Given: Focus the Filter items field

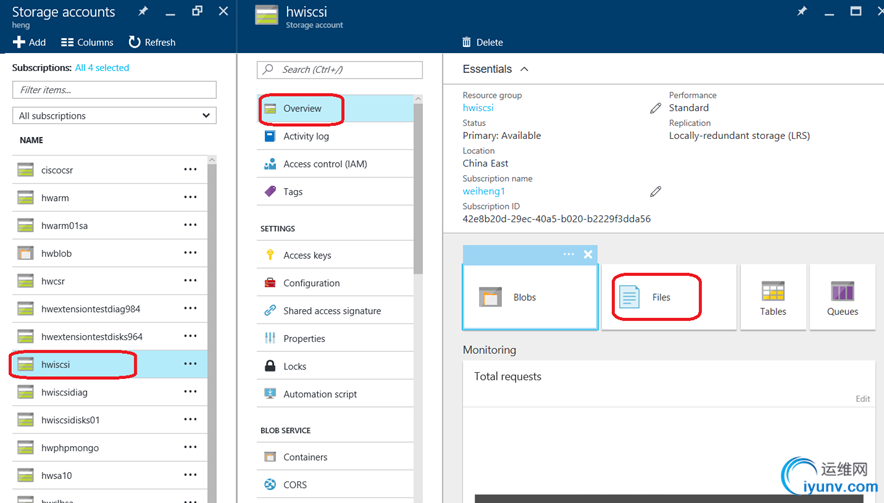Looking at the screenshot, I should tap(114, 90).
